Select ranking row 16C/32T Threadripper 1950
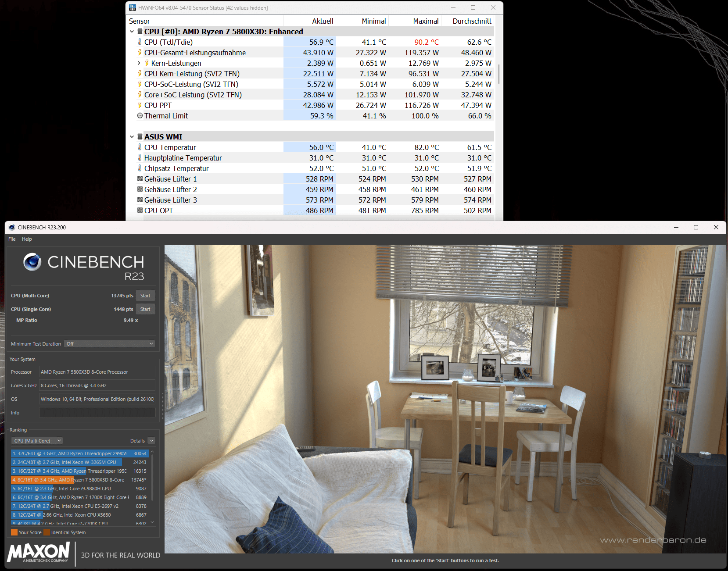Screen dimensions: 728x571 pos(80,471)
